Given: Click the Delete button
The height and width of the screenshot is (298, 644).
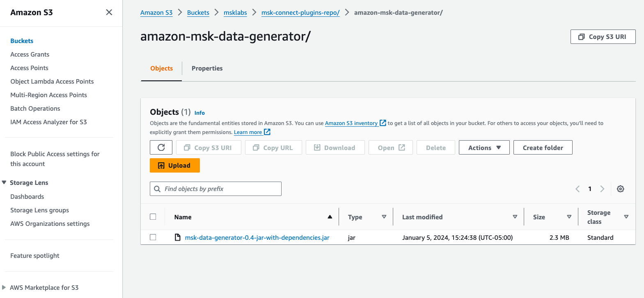Looking at the screenshot, I should 436,148.
